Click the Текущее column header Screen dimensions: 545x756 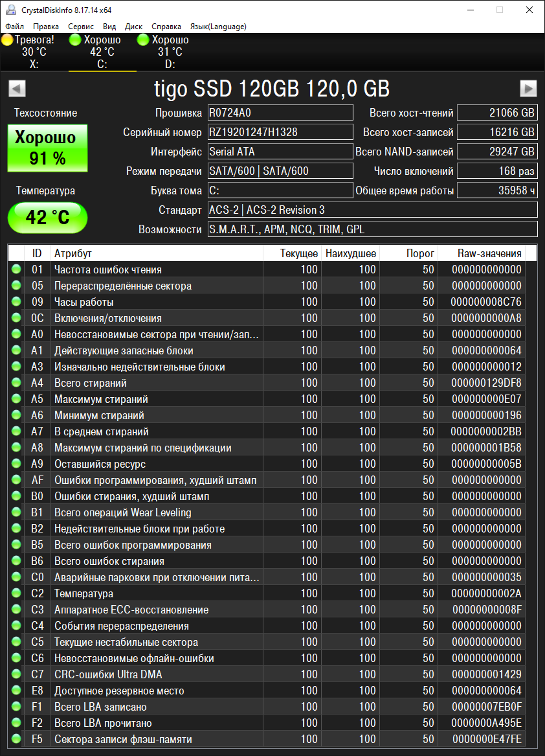click(292, 253)
